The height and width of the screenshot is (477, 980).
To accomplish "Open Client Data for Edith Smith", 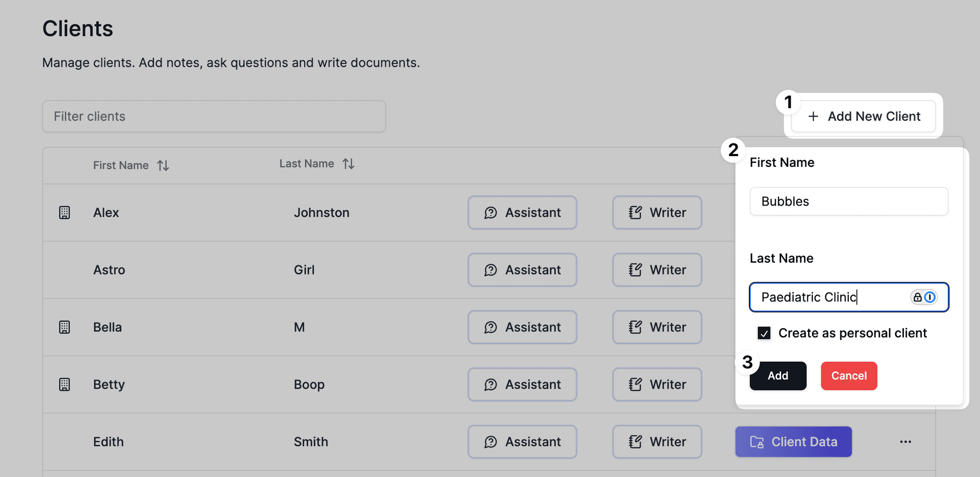I will pyautogui.click(x=793, y=442).
